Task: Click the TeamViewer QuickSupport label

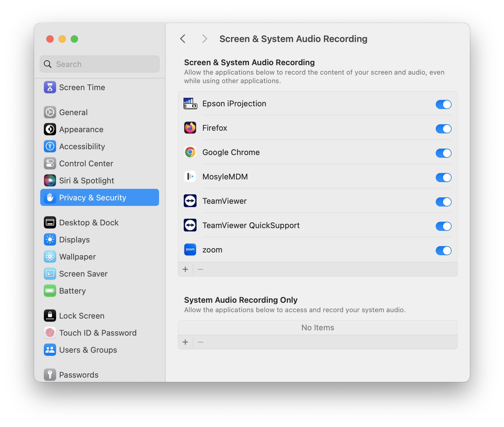Action: (x=251, y=225)
